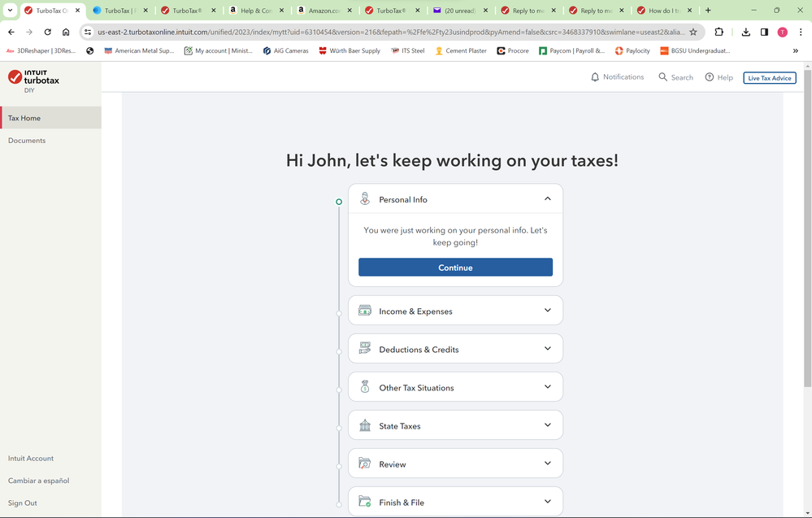Screen dimensions: 812x518
Task: Collapse the Personal Info section
Action: [547, 199]
